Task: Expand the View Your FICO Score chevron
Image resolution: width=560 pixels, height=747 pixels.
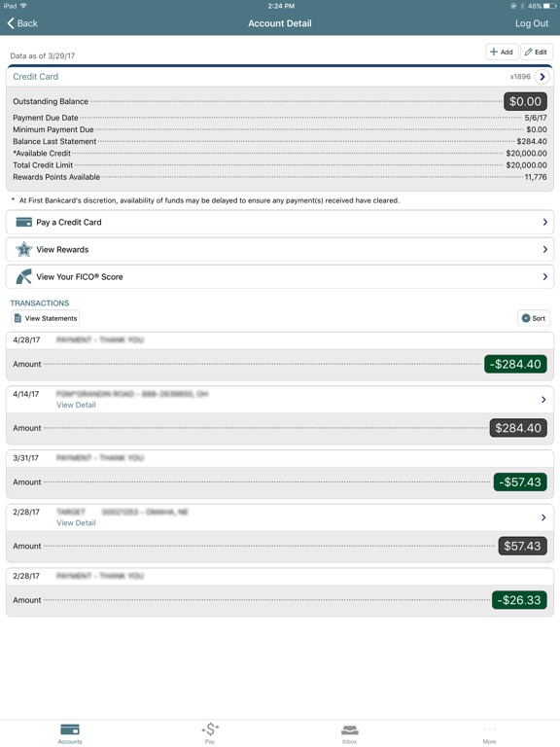Action: [545, 276]
